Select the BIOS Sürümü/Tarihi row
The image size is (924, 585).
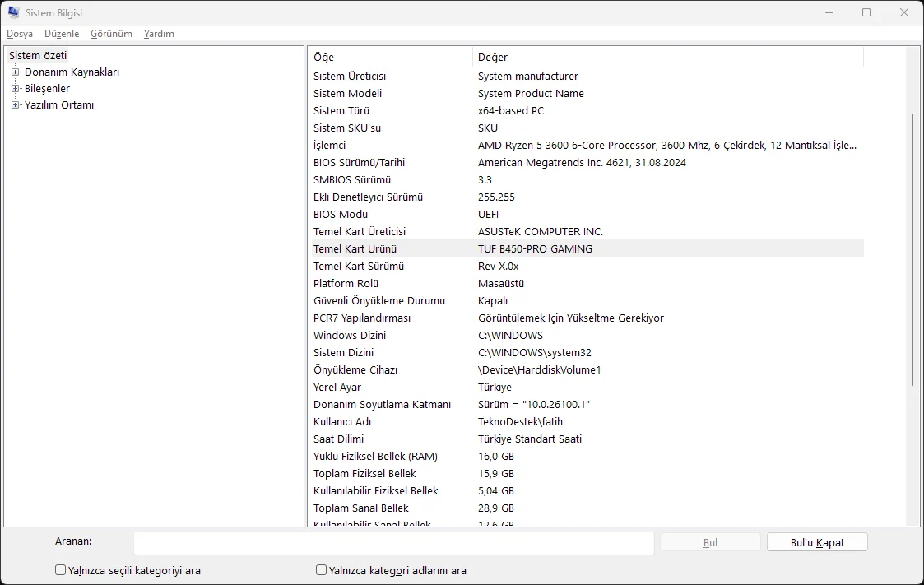[587, 163]
